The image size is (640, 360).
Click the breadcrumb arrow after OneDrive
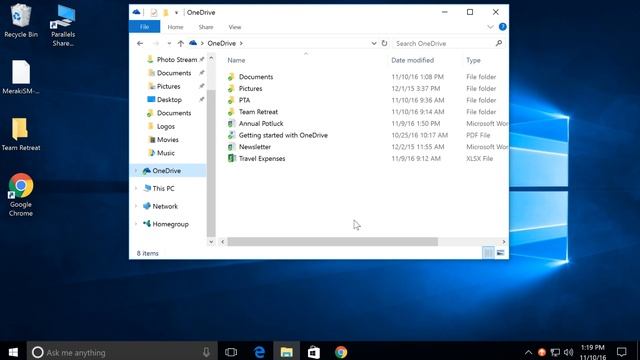point(241,43)
